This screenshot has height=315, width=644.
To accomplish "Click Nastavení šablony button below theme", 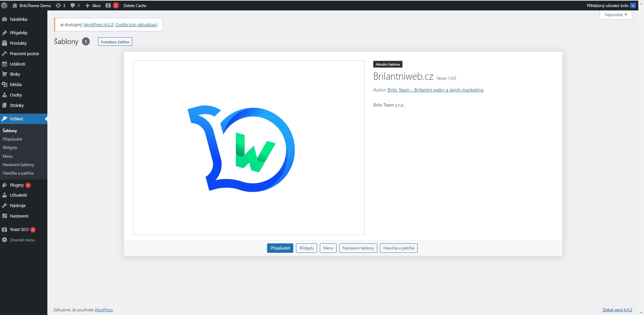I will pyautogui.click(x=358, y=248).
